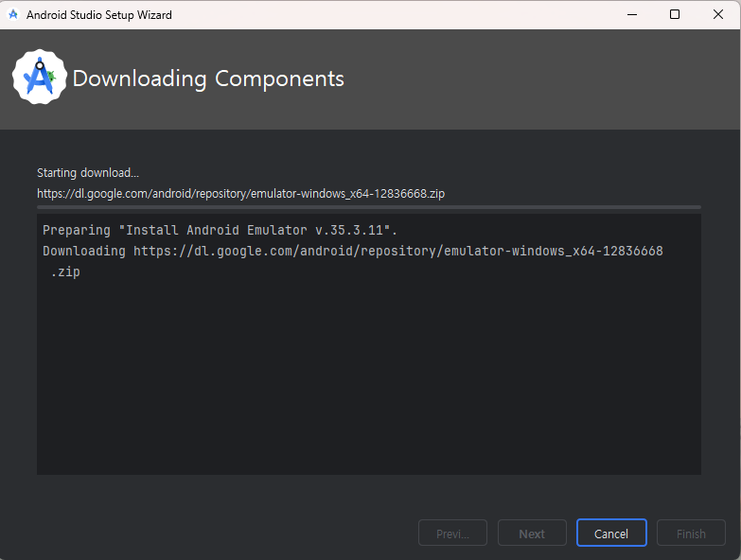The image size is (741, 560).
Task: Click the 'Starting download...' status text
Action: point(88,173)
